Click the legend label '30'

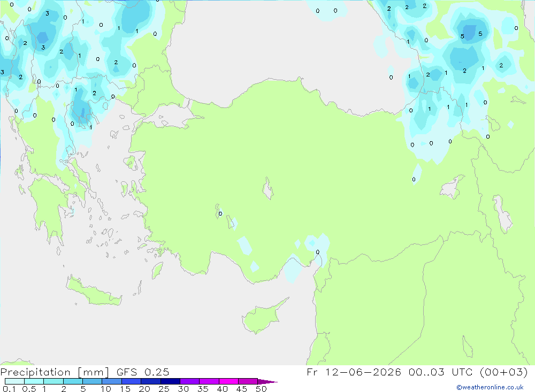tap(183, 389)
